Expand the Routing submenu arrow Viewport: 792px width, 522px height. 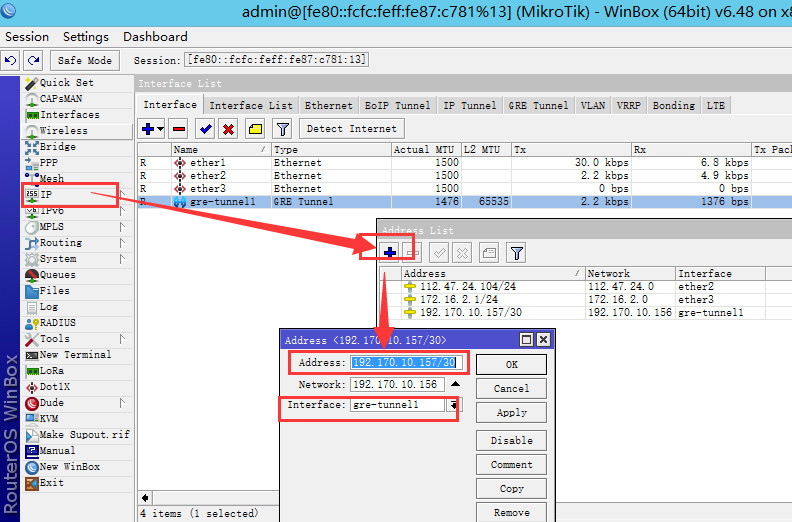click(x=122, y=243)
